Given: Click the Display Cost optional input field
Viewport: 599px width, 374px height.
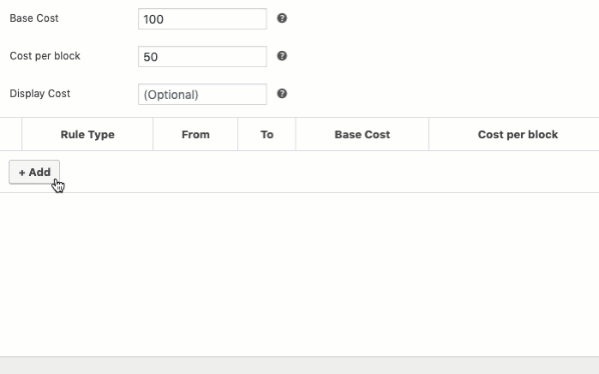Looking at the screenshot, I should [202, 94].
